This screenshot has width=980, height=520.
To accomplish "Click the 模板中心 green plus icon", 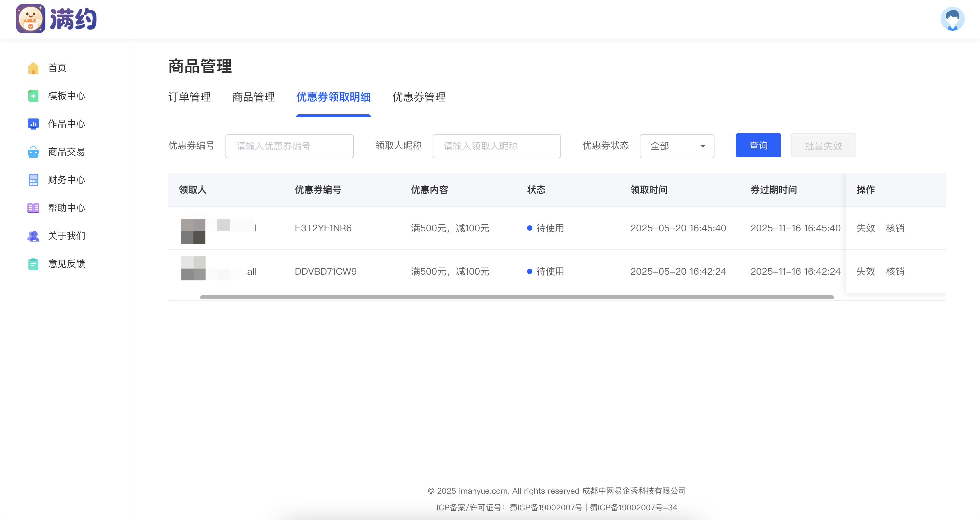I will pyautogui.click(x=33, y=96).
